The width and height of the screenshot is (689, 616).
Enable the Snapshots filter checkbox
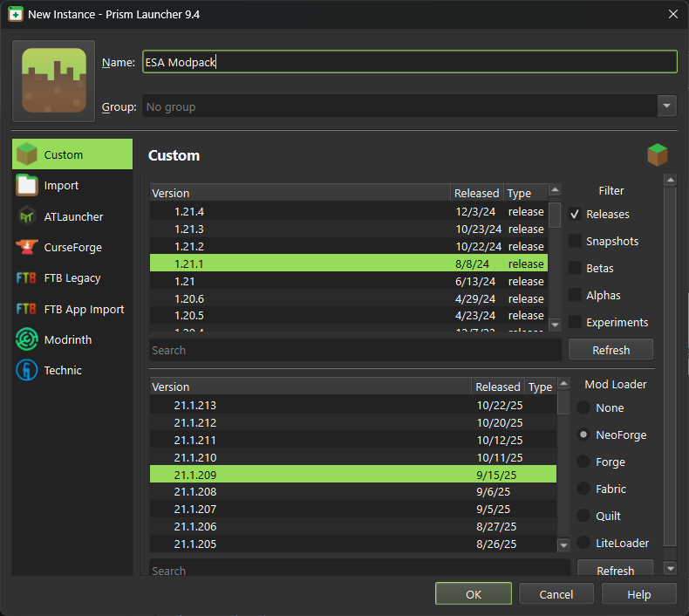[576, 241]
